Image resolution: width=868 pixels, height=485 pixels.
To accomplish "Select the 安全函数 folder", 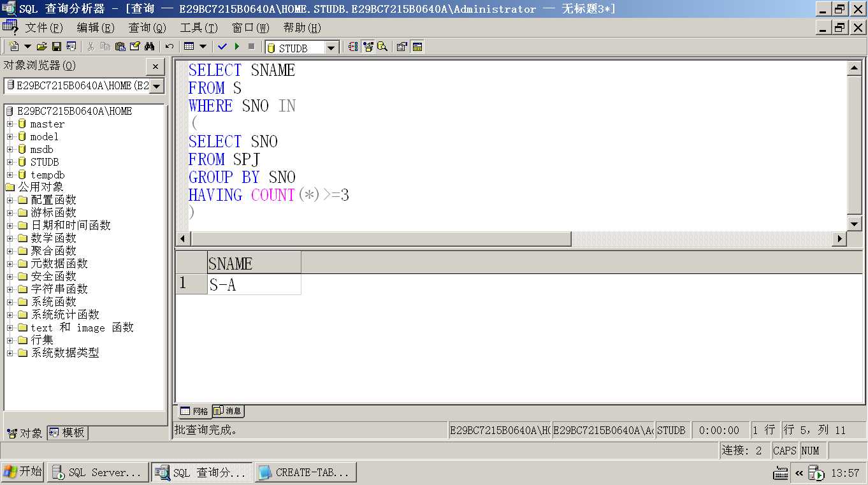I will 54,276.
